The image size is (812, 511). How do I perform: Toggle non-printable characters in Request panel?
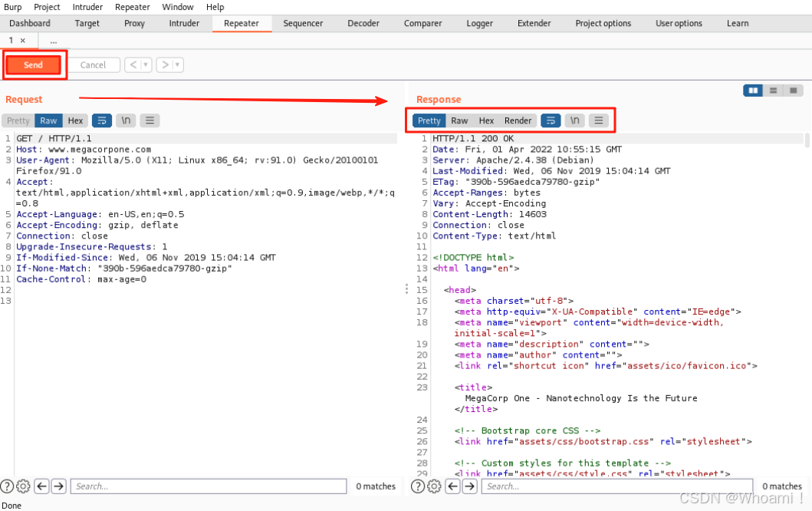pyautogui.click(x=126, y=120)
